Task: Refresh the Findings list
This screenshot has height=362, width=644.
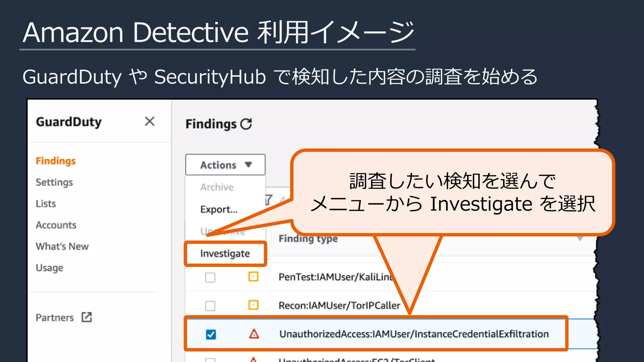Action: (x=246, y=124)
